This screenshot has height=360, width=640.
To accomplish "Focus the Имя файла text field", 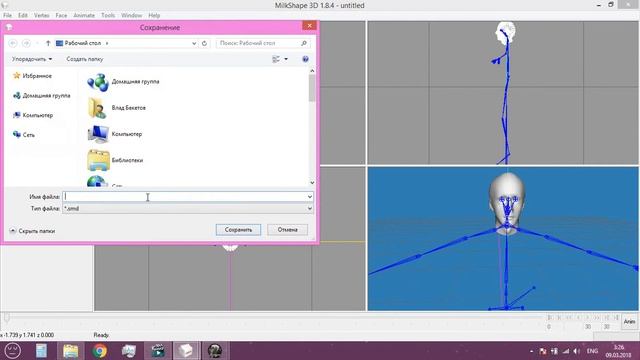I will click(184, 197).
